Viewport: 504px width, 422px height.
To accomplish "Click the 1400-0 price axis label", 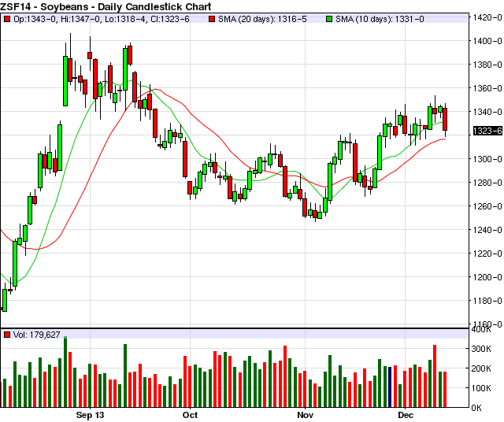I will point(487,41).
